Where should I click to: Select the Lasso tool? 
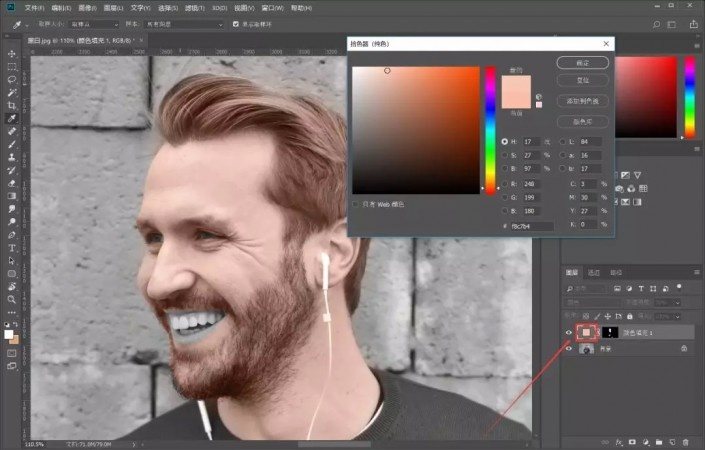click(12, 79)
